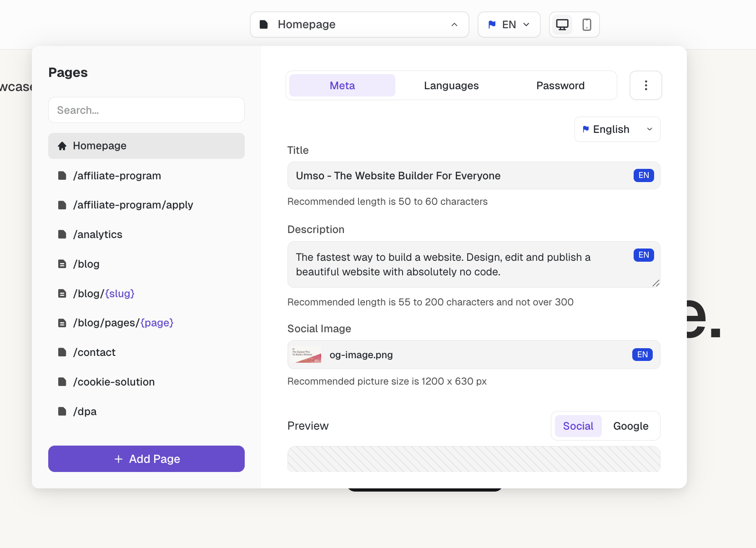Image resolution: width=756 pixels, height=548 pixels.
Task: Click the EN badge in Description field
Action: (643, 255)
